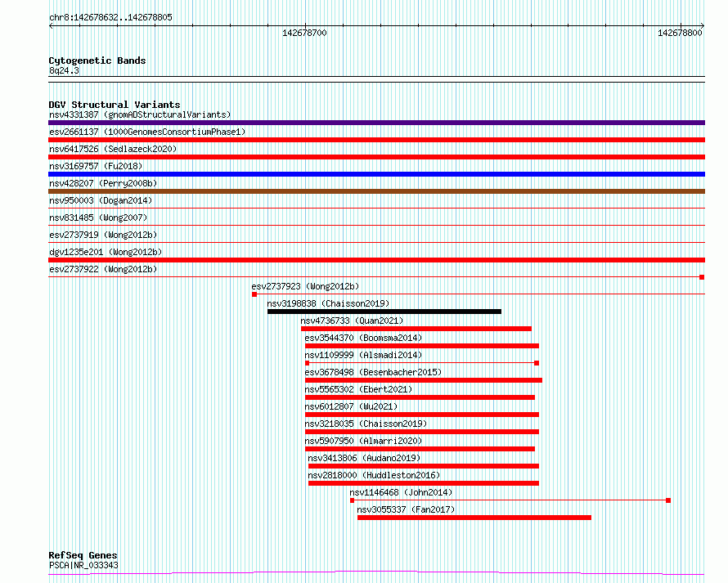
Task: Click the nsv3169757 Fu2018 label
Action: 96,166
